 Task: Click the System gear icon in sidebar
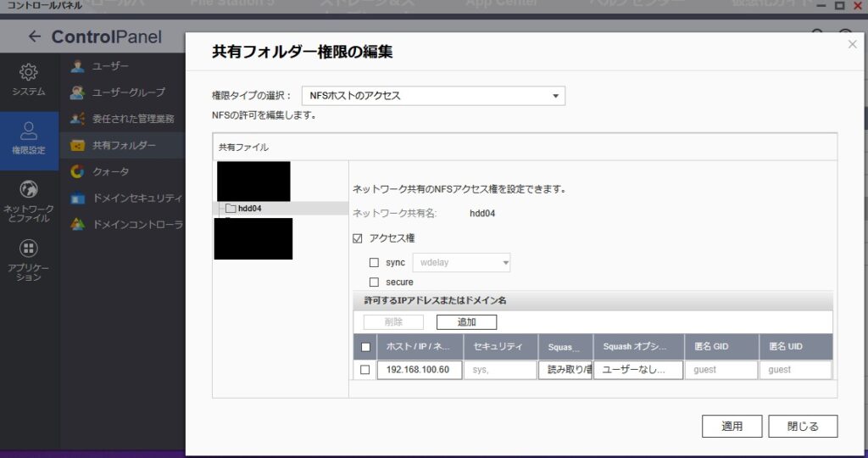[29, 71]
